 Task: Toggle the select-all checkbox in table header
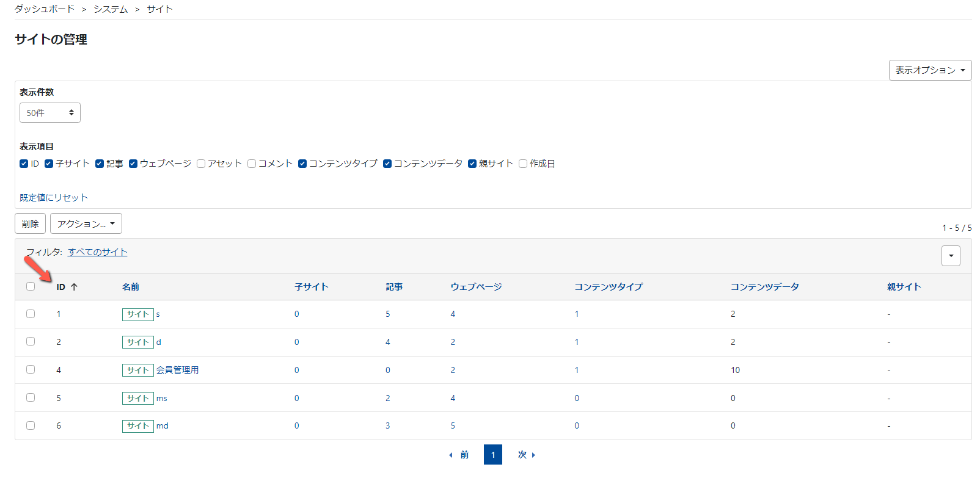(x=31, y=286)
